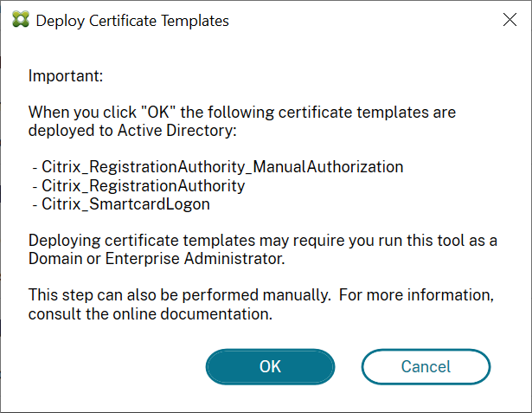532x413 pixels.
Task: Confirm deployment with the OK button
Action: 270,366
